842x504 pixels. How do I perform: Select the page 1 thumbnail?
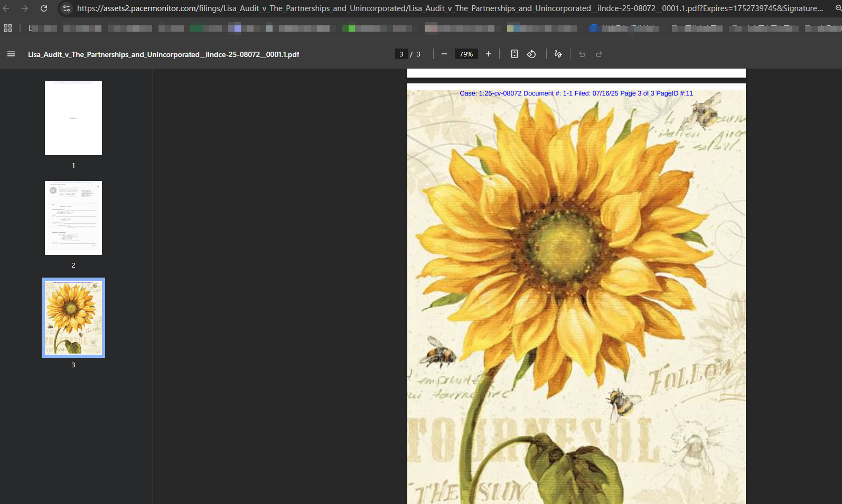click(x=73, y=118)
